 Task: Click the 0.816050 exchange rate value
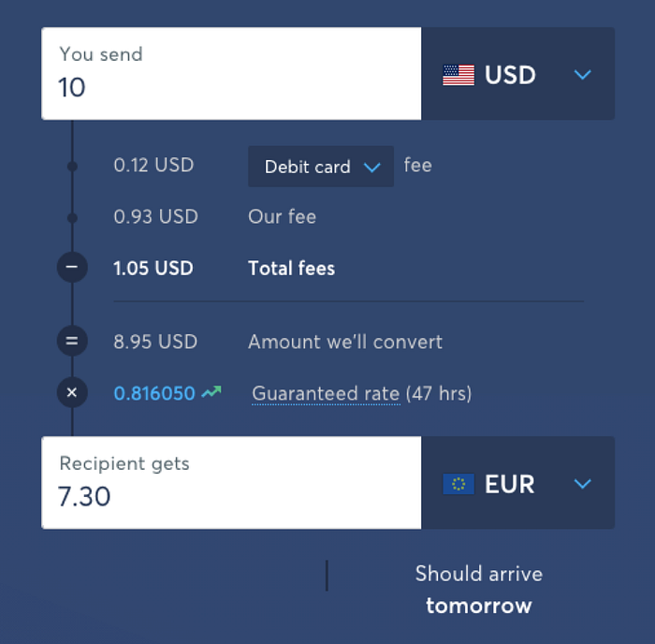[154, 394]
